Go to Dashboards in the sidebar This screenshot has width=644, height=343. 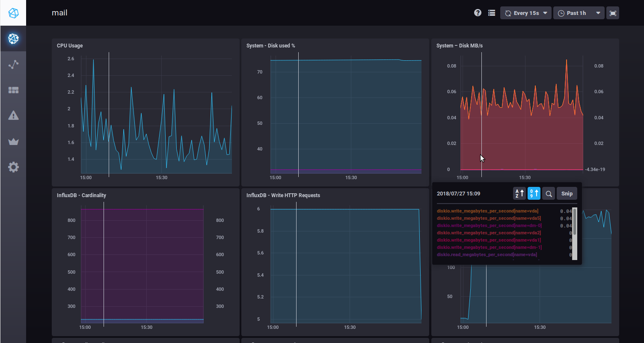pyautogui.click(x=13, y=90)
